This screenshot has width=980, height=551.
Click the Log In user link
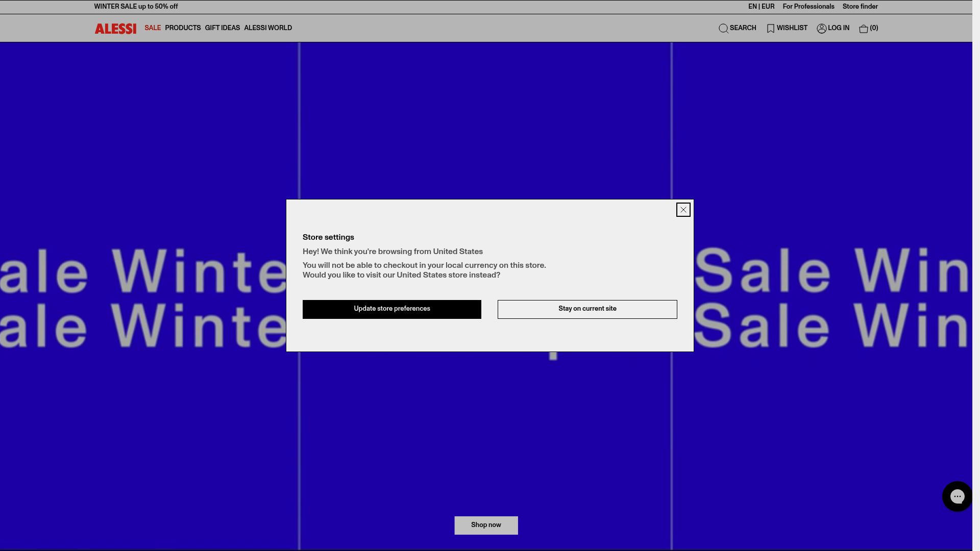pos(833,29)
